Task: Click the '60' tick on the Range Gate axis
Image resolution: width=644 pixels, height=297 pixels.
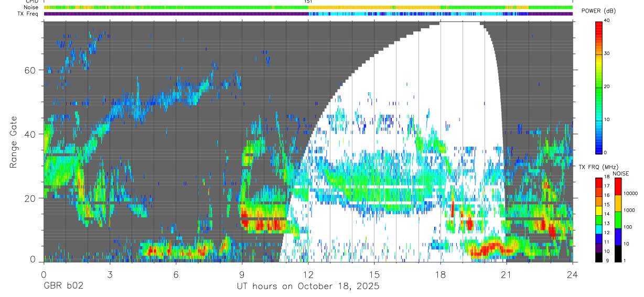Action: [x=30, y=70]
